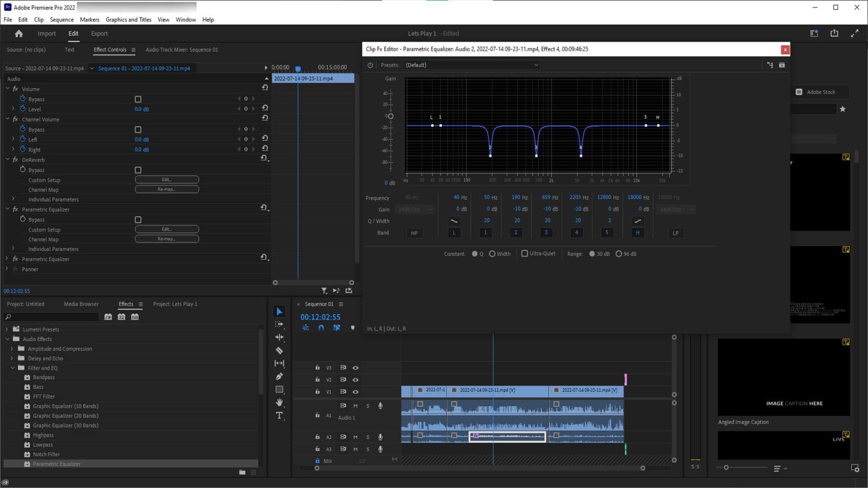Viewport: 868px width, 488px height.
Task: Switch to the Media Browser tab
Action: coord(81,304)
